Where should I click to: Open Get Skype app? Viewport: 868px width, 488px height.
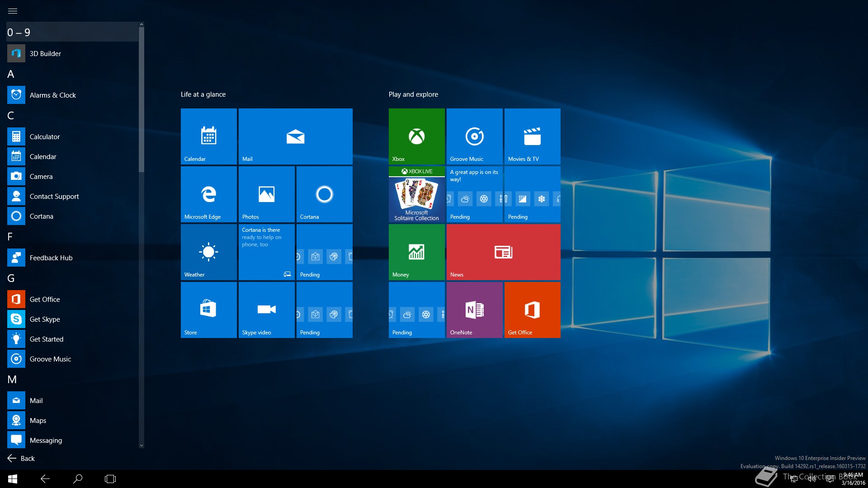click(72, 319)
